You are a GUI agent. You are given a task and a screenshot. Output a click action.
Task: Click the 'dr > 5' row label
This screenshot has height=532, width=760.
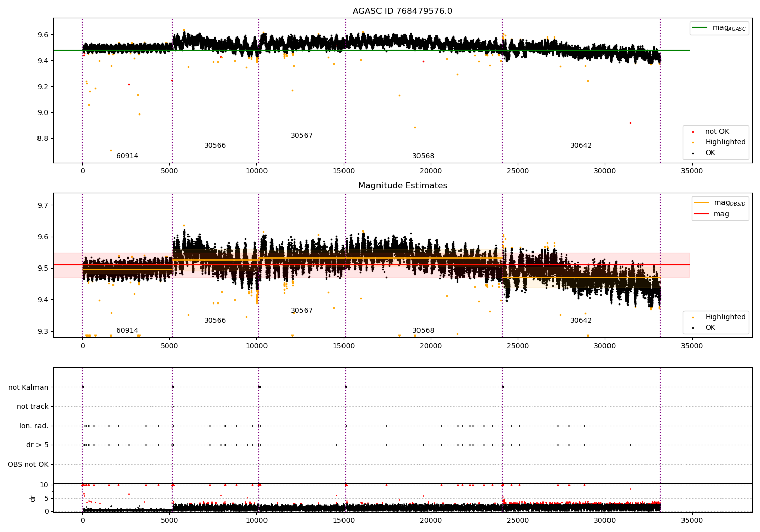tap(37, 445)
